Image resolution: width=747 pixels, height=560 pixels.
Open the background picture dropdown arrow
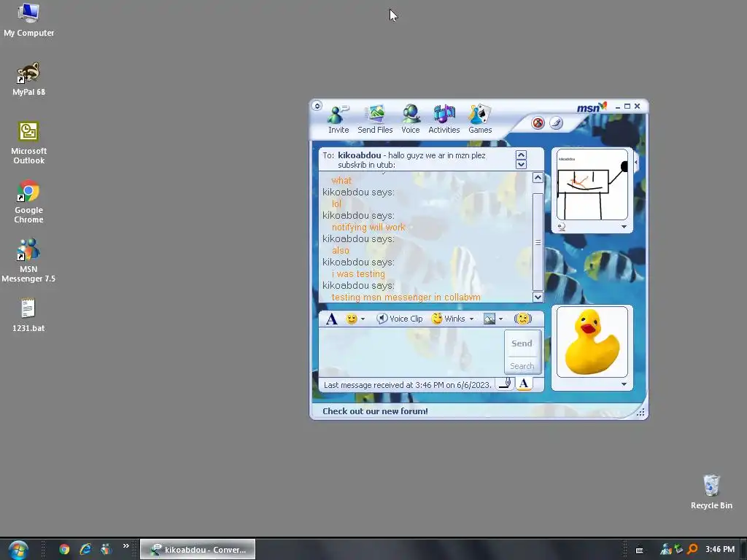click(x=500, y=319)
